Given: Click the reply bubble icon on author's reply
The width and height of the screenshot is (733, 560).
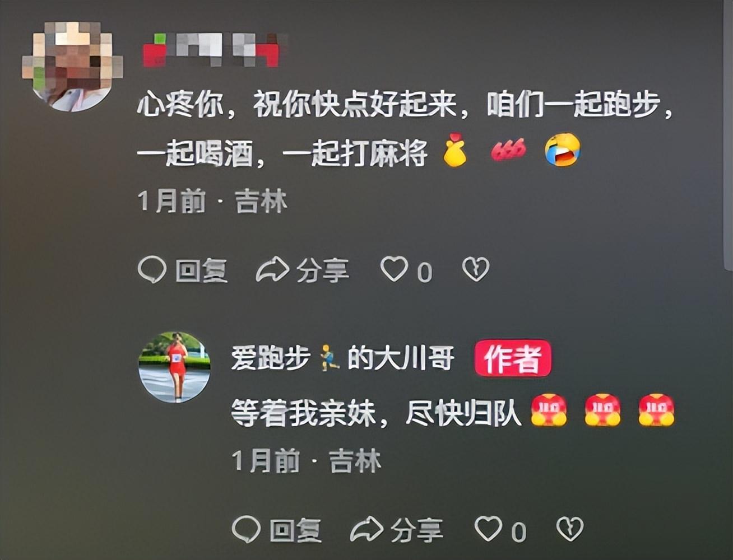Looking at the screenshot, I should [246, 529].
